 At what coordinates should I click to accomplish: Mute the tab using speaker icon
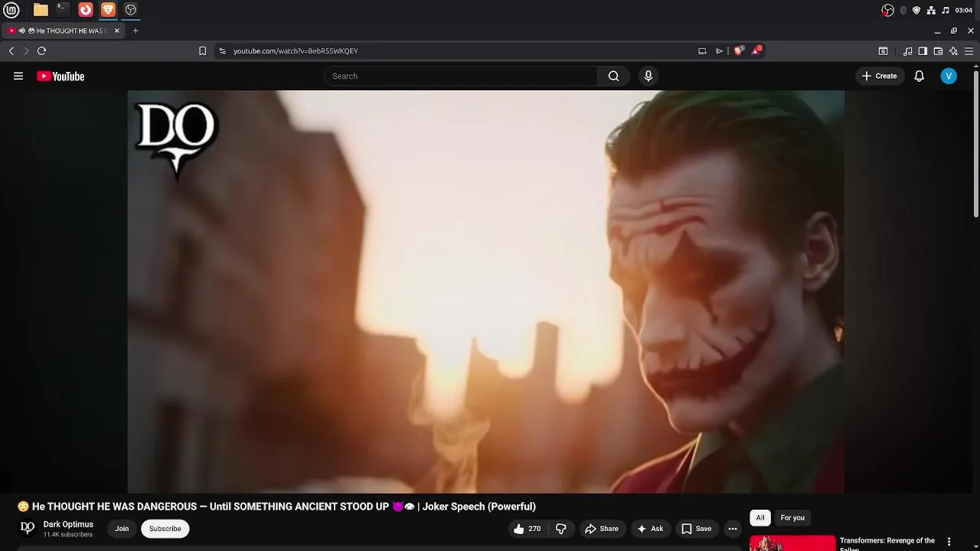(22, 31)
